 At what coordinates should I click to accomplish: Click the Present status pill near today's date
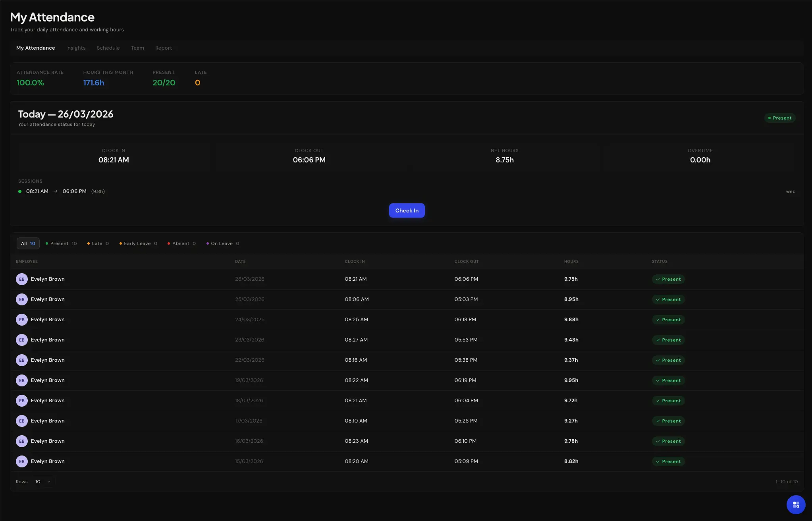pos(779,118)
